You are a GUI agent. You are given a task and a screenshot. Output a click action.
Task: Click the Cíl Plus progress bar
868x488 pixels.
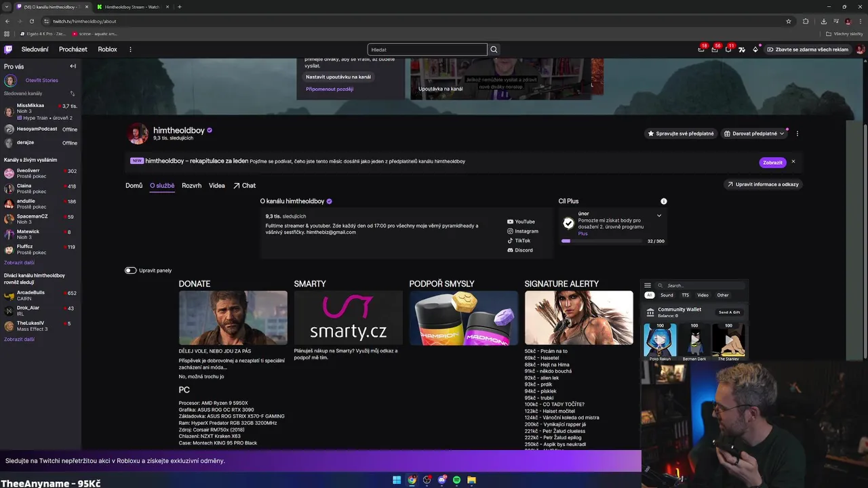coord(601,241)
